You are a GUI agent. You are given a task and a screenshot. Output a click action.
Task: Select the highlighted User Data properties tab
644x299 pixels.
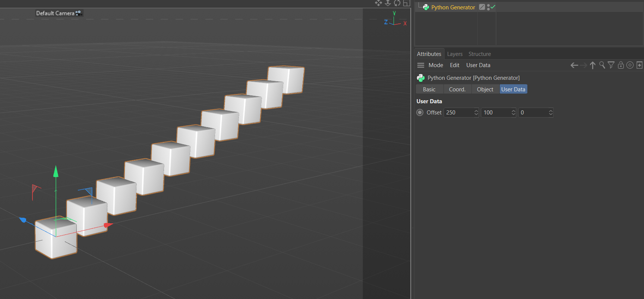point(513,89)
